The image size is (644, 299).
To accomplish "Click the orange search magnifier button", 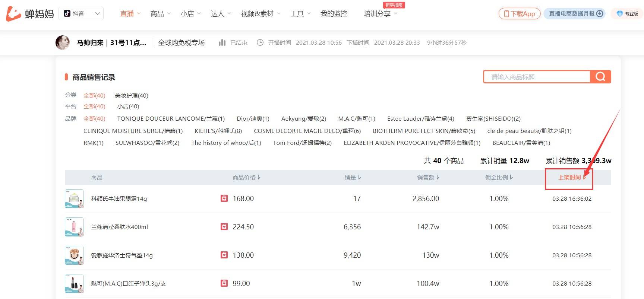I will click(x=600, y=77).
